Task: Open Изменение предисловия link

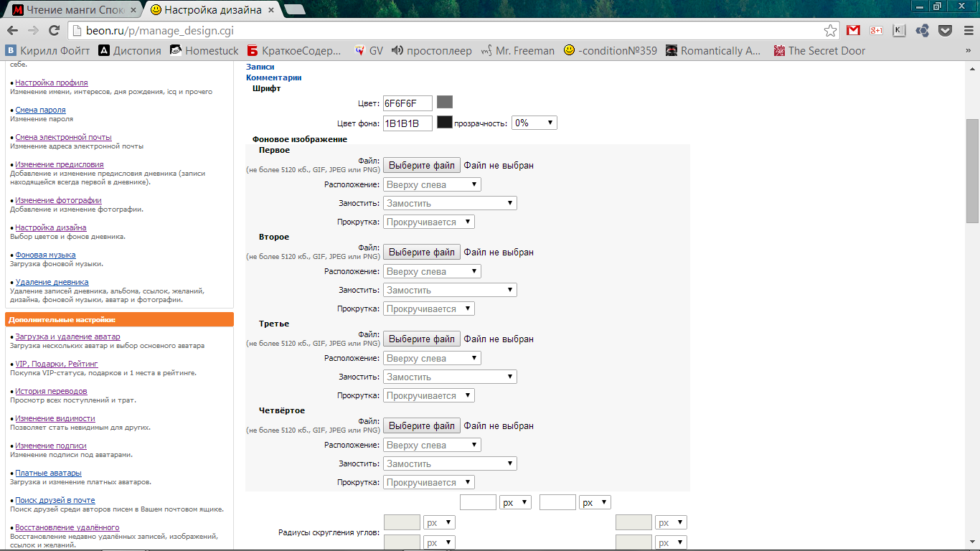Action: click(60, 164)
